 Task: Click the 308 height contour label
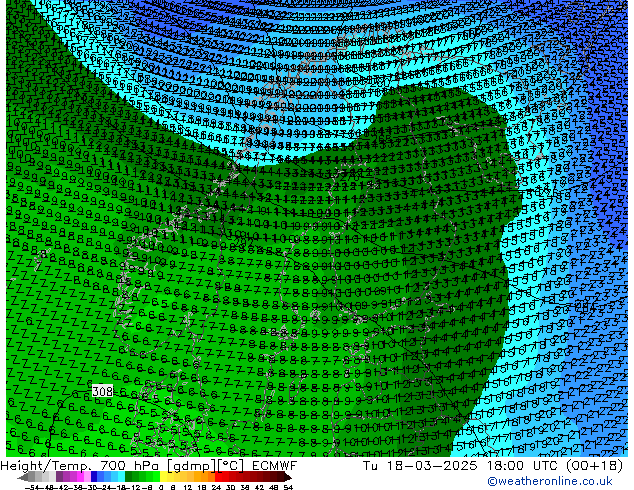[x=103, y=391]
